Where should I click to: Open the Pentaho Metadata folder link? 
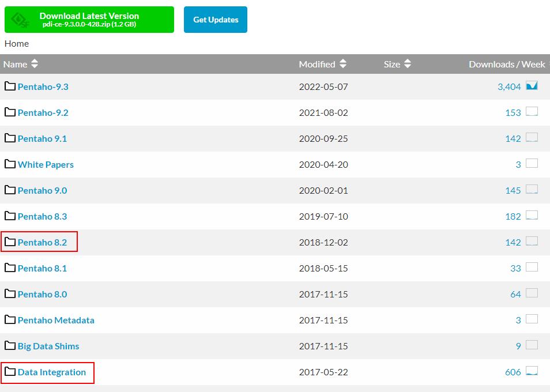click(56, 320)
